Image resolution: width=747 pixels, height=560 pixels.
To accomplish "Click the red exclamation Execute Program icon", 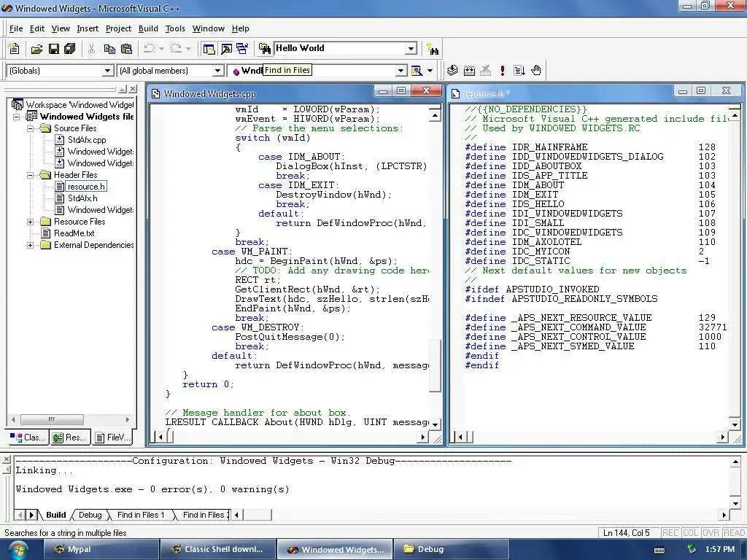I will coord(502,71).
